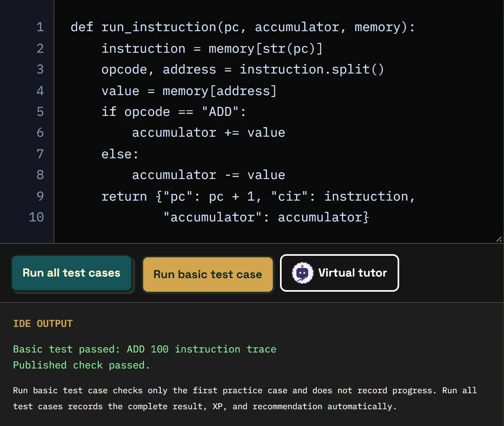
Task: Click the 'accumulator += value' line
Action: pyautogui.click(x=208, y=133)
